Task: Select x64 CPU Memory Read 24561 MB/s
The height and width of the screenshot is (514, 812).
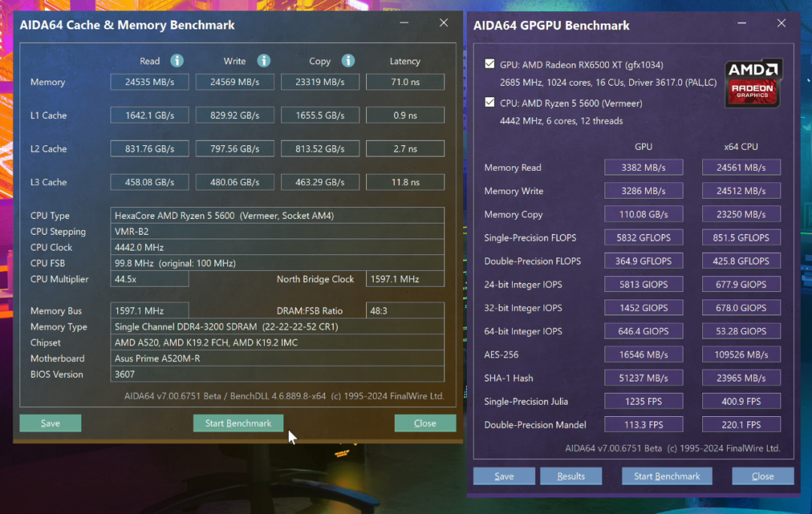Action: pos(741,167)
